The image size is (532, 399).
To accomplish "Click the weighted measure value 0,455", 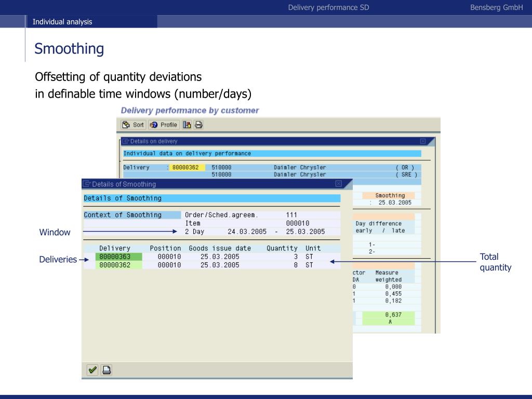I will point(393,294).
